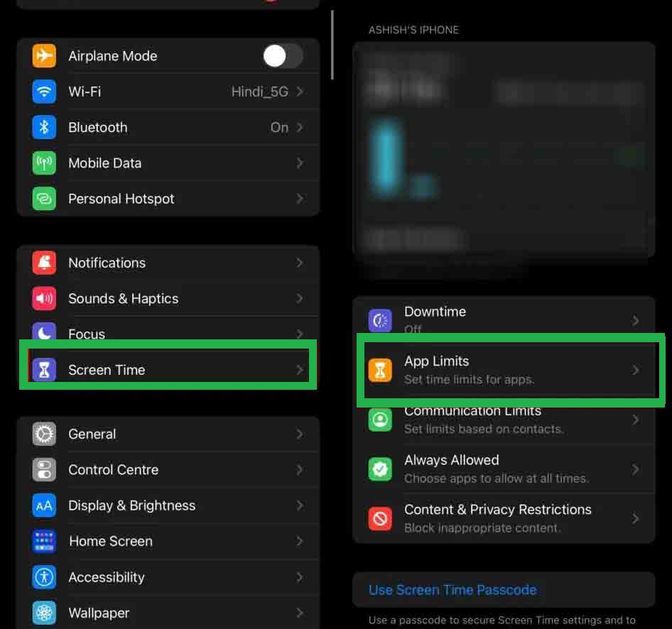Tap the blue Bluetooth icon
This screenshot has height=629, width=672.
click(x=44, y=127)
